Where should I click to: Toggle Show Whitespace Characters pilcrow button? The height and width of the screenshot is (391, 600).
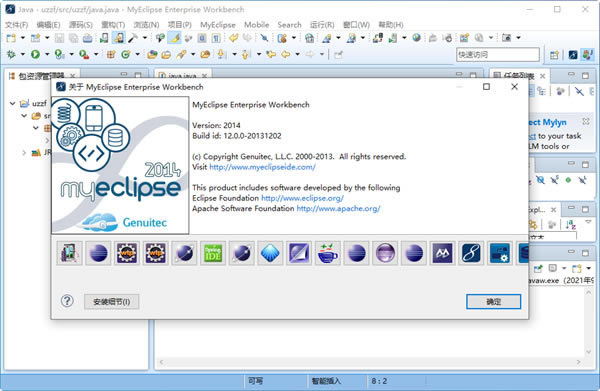point(216,38)
